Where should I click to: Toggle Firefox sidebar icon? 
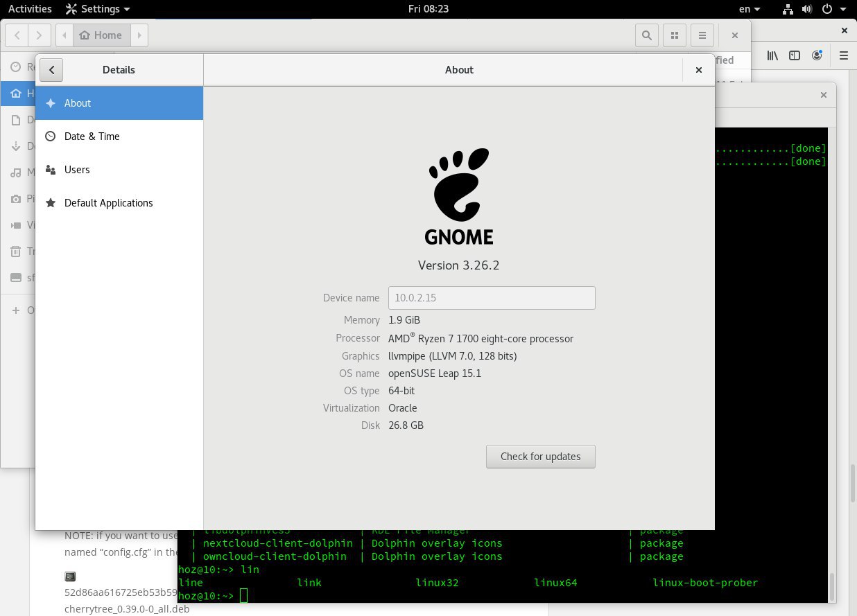[795, 55]
